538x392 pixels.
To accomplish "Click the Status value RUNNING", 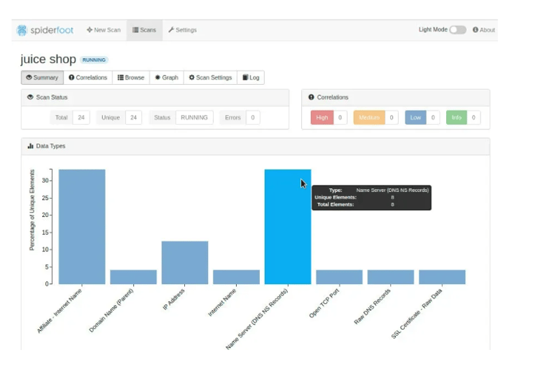I will [x=194, y=118].
